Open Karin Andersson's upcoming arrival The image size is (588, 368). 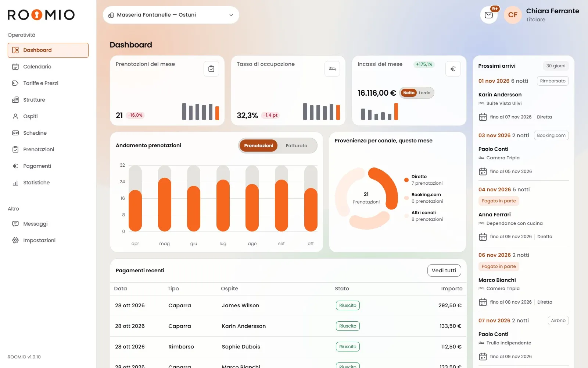tap(523, 99)
